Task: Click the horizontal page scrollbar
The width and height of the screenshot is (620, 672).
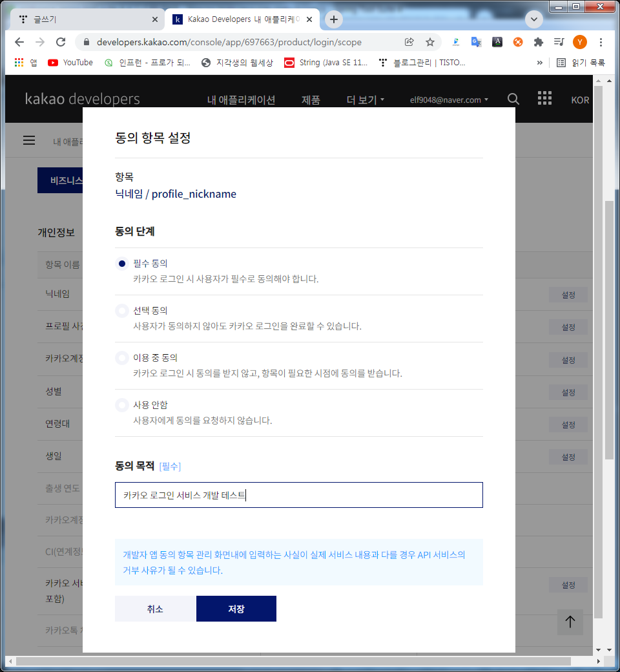Action: coord(293,661)
